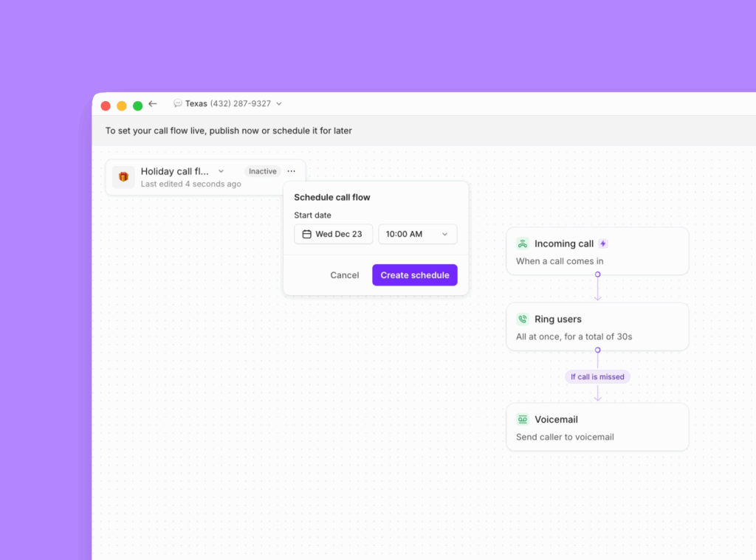Click the Ring users card
756x560 pixels.
coord(597,326)
